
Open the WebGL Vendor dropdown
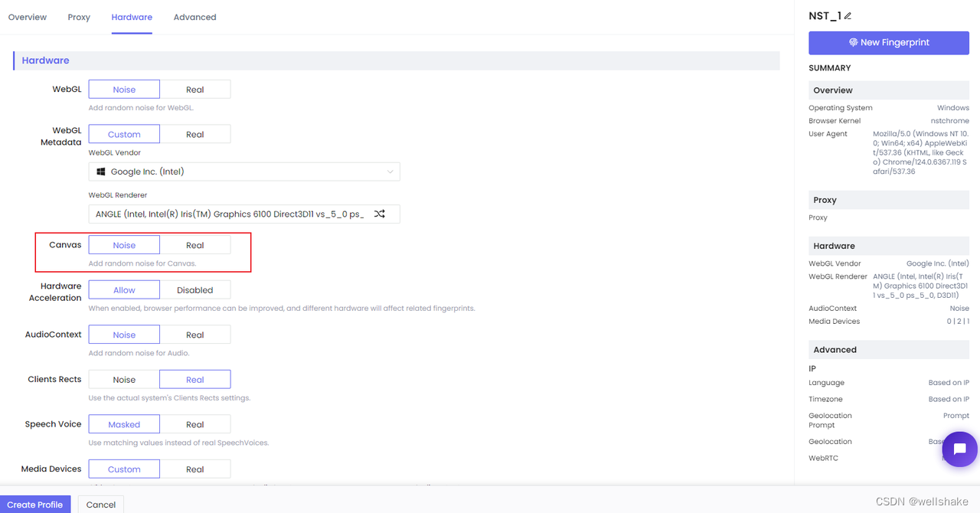(x=244, y=172)
